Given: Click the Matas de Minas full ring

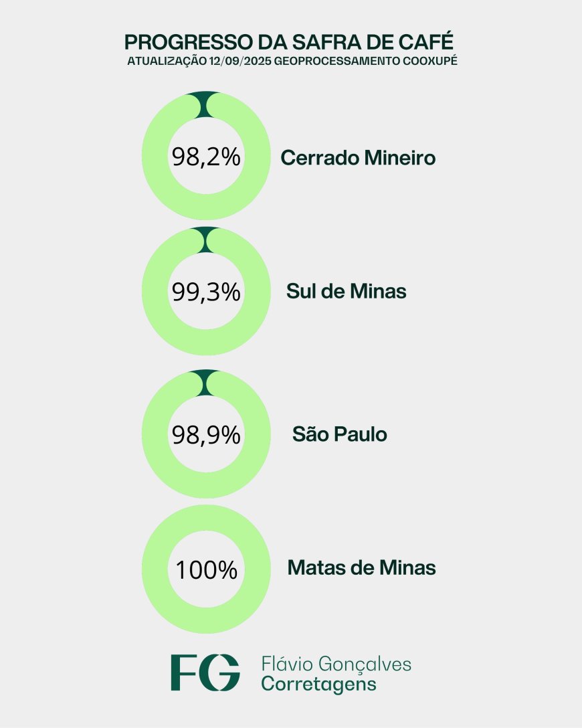Looking at the screenshot, I should tap(206, 569).
